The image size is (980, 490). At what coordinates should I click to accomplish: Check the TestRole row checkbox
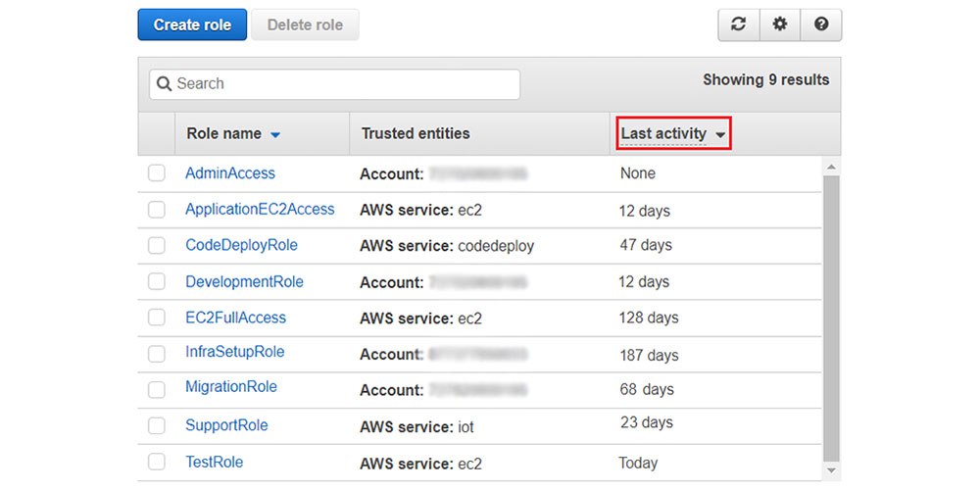tap(156, 462)
